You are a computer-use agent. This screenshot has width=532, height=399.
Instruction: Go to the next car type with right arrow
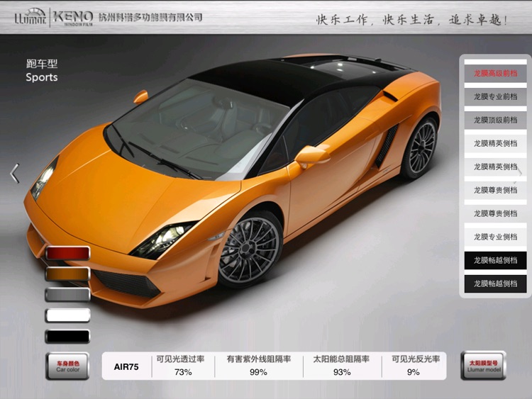[x=519, y=173]
